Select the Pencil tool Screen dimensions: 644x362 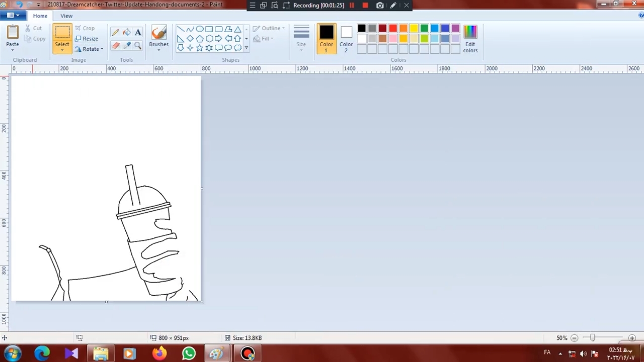116,32
